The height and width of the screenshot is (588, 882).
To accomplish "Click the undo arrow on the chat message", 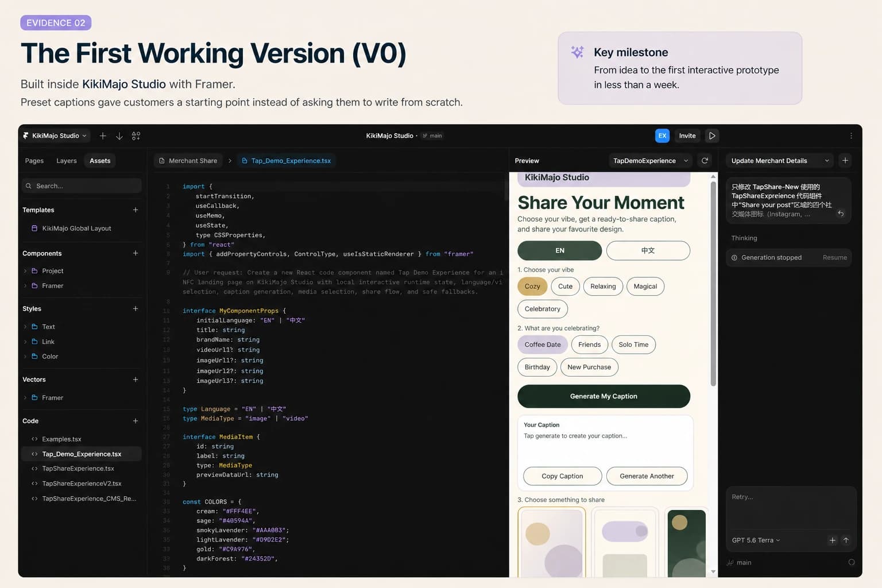I will click(x=841, y=214).
